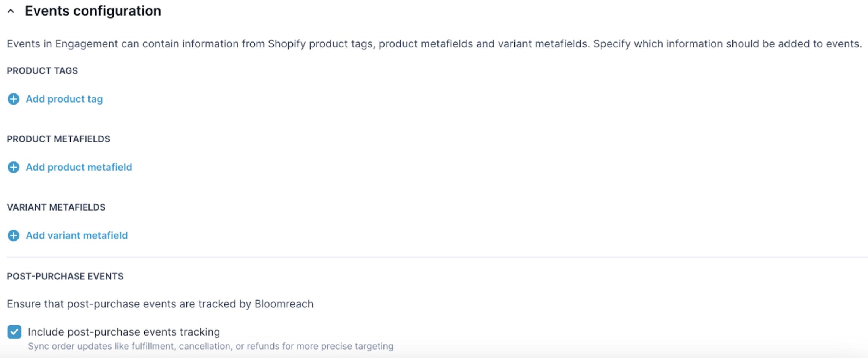This screenshot has height=361, width=868.
Task: Click the Events configuration heading
Action: pos(93,11)
